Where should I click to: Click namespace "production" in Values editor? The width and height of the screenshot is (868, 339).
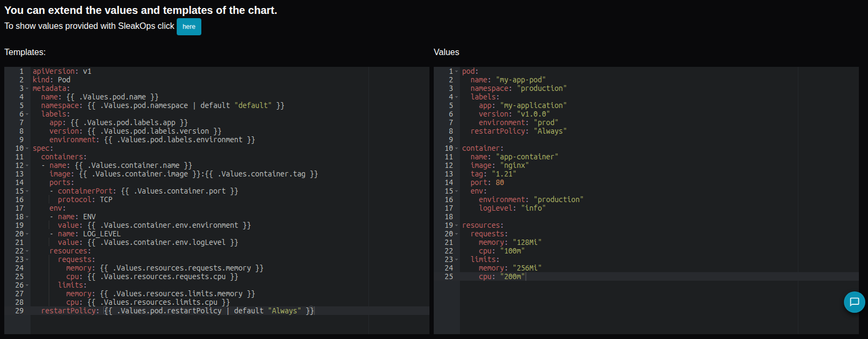point(518,88)
